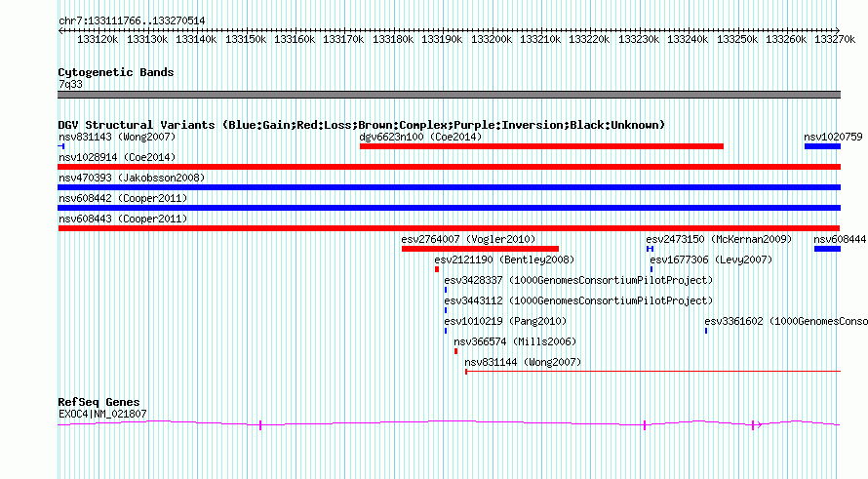Screen dimensions: 868x479
Task: Select the blue esv3428337 variant marker
Action: tap(446, 290)
